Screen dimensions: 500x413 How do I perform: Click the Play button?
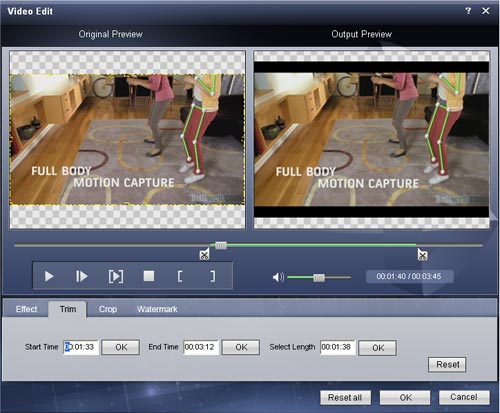tap(49, 276)
